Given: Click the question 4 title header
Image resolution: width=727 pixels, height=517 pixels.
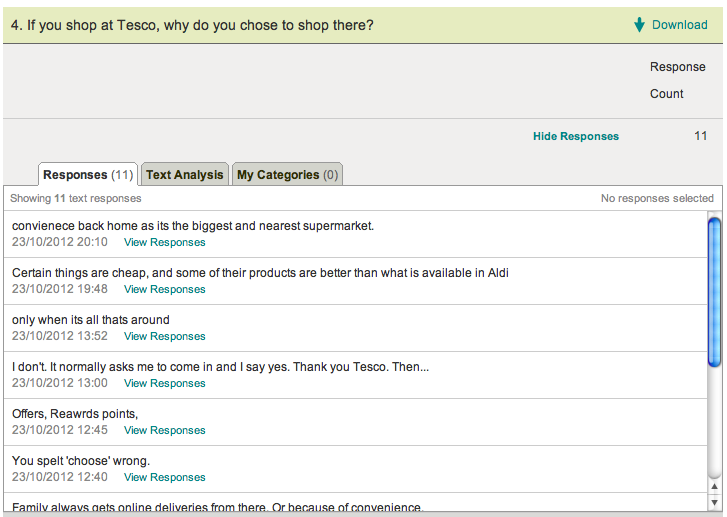Looking at the screenshot, I should click(x=192, y=25).
